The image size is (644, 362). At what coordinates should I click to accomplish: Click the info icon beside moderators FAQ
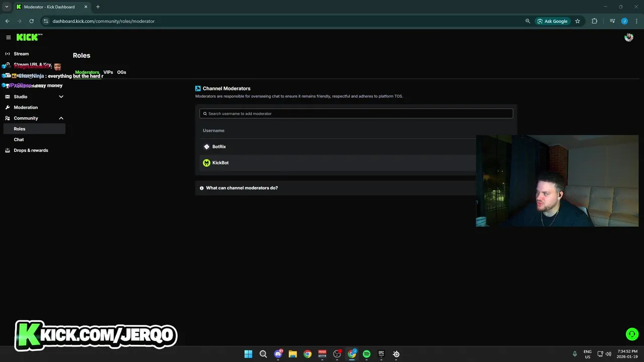(x=202, y=188)
